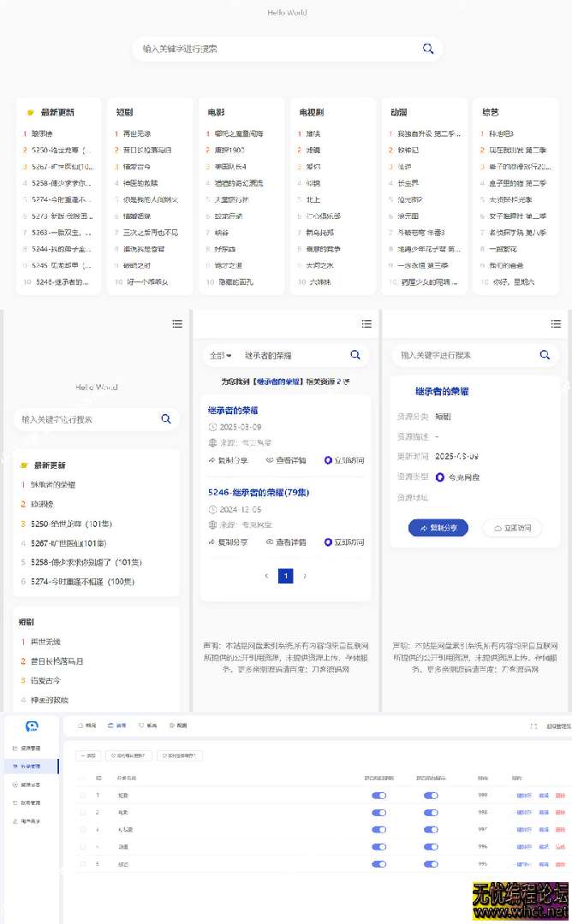Screen dimensions: 572x924
Task: Click the previous page chevron in the pagination
Action: tap(266, 577)
